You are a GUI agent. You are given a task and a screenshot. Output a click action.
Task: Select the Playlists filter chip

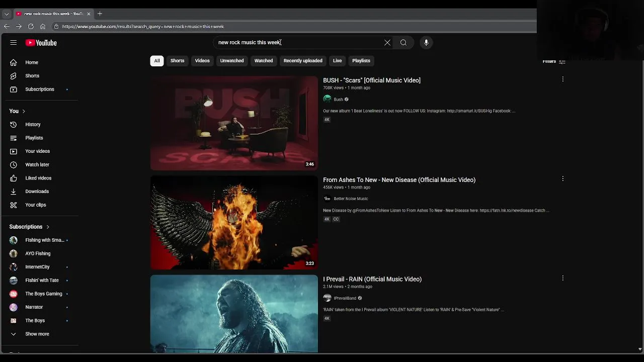(x=361, y=61)
